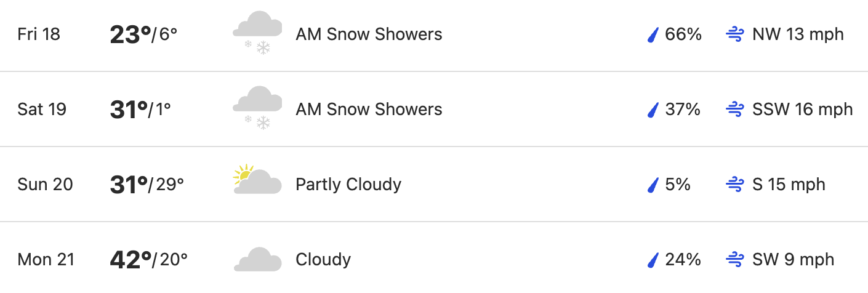This screenshot has height=293, width=868.
Task: Expand the Fri 18 forecast row
Action: point(434,35)
